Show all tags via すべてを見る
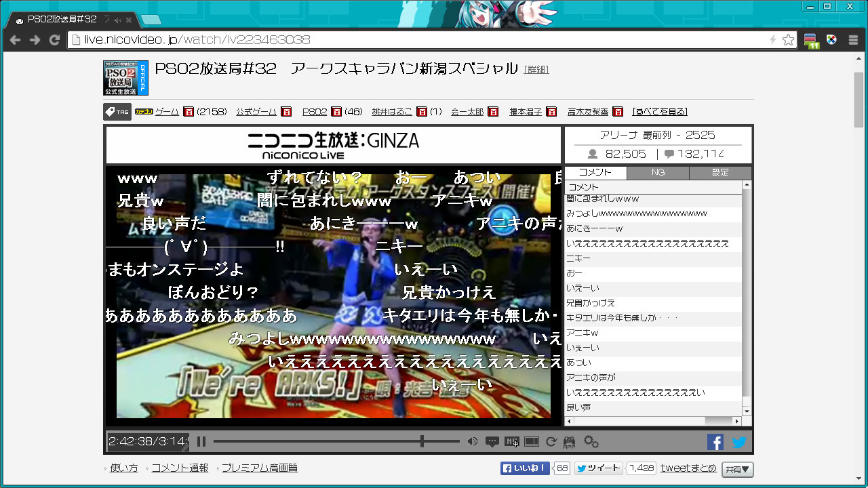Image resolution: width=868 pixels, height=488 pixels. (x=660, y=112)
